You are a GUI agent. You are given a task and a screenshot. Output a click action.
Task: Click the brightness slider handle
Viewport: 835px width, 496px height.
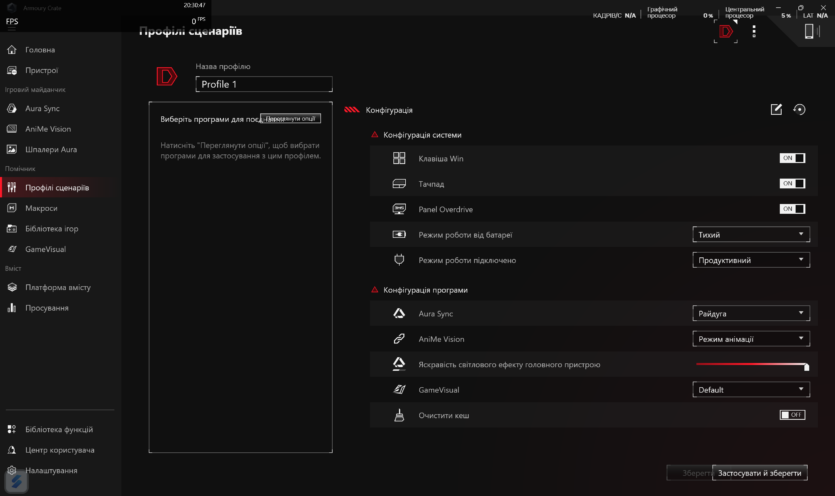tap(806, 367)
